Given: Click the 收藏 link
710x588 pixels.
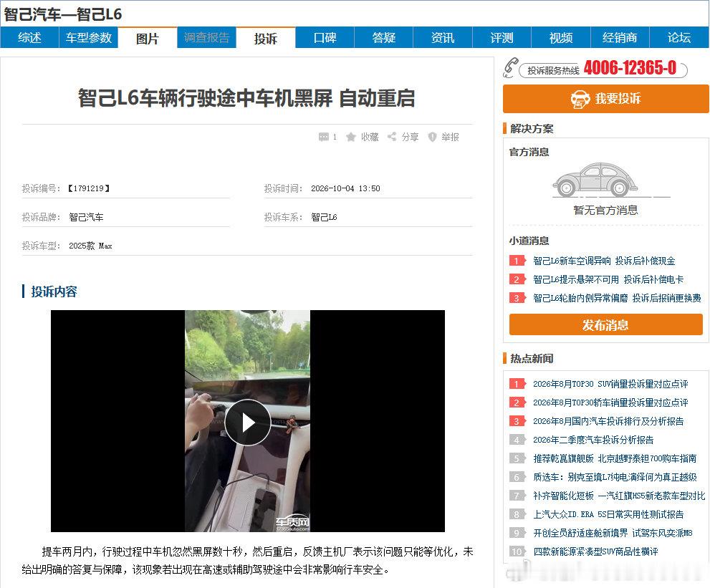Looking at the screenshot, I should [370, 137].
